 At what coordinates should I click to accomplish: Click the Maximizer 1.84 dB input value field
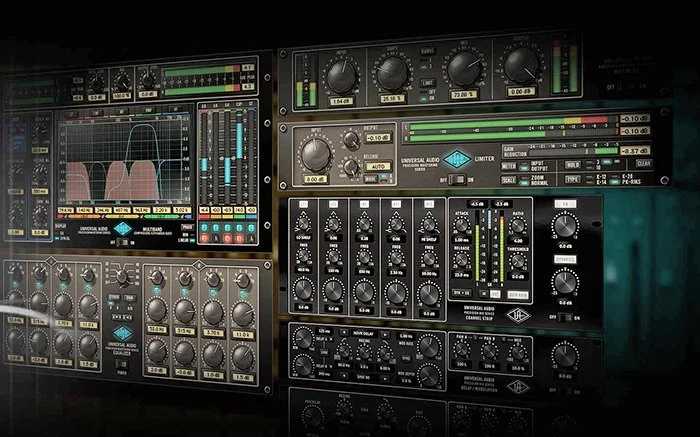tap(341, 102)
